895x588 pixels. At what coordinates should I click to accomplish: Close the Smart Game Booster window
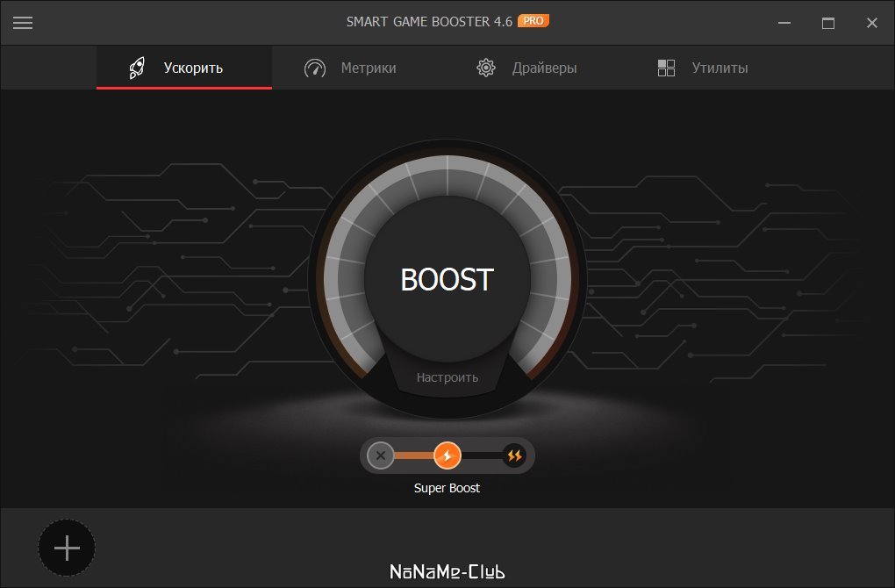[x=871, y=23]
